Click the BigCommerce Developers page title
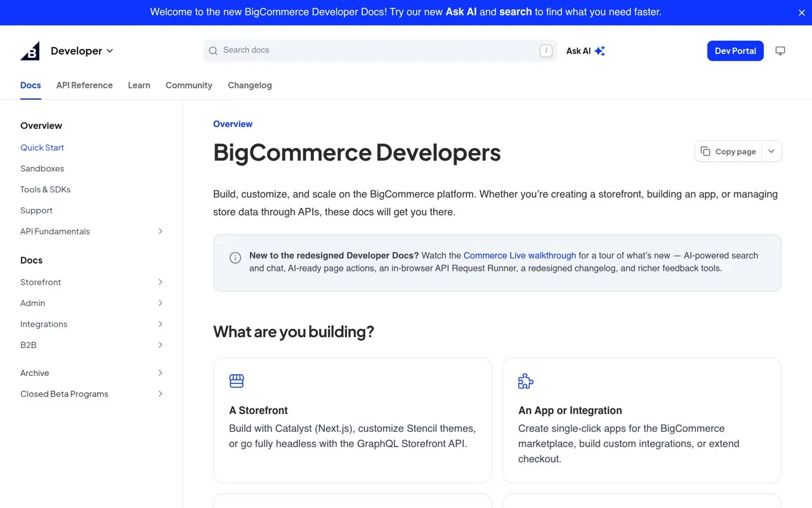 click(x=357, y=152)
